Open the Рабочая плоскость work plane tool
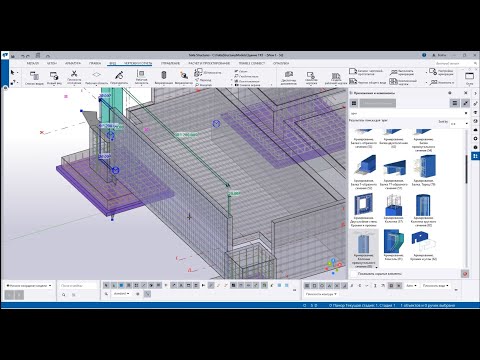 141,77
